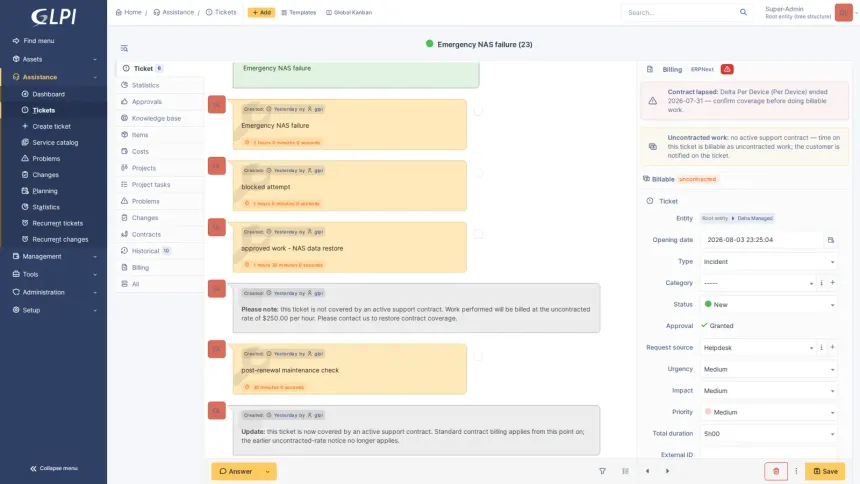Click the Add button in header
Image resolution: width=860 pixels, height=484 pixels.
pos(261,12)
